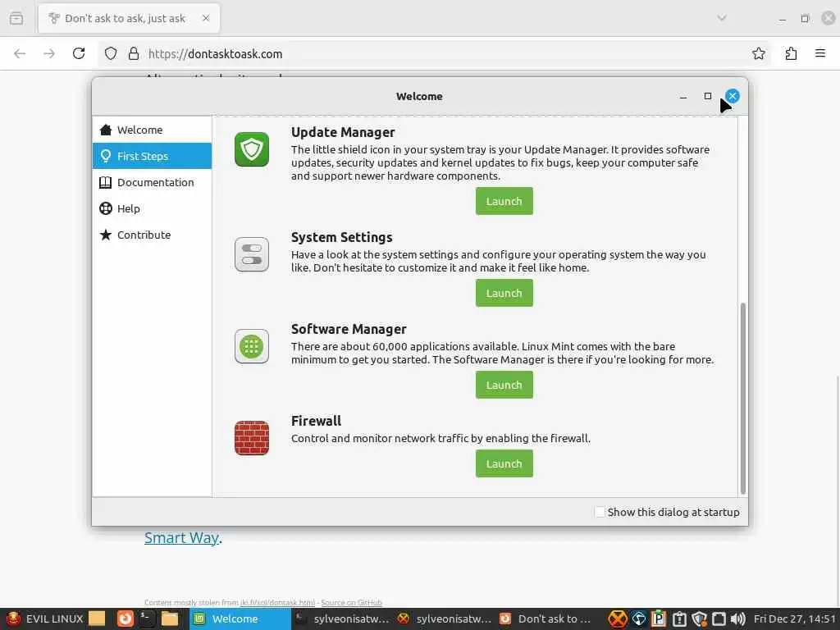Go forward in Firefox

pos(48,53)
